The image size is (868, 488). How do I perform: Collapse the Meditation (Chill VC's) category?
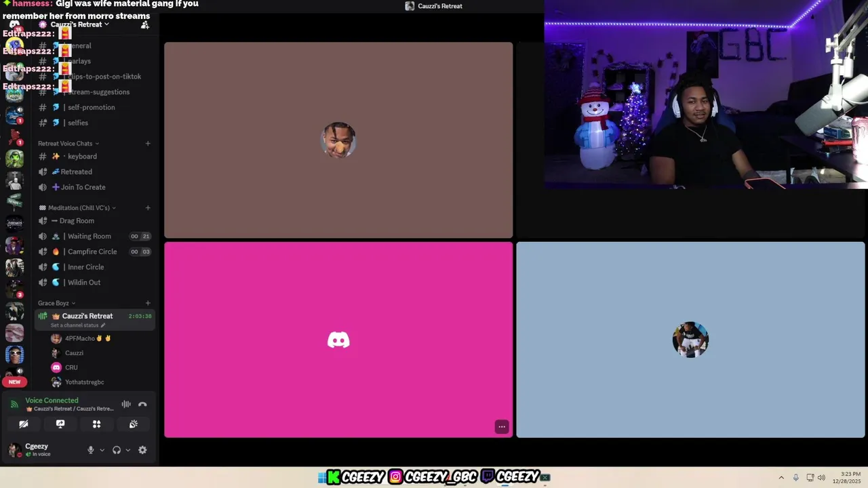coord(77,208)
